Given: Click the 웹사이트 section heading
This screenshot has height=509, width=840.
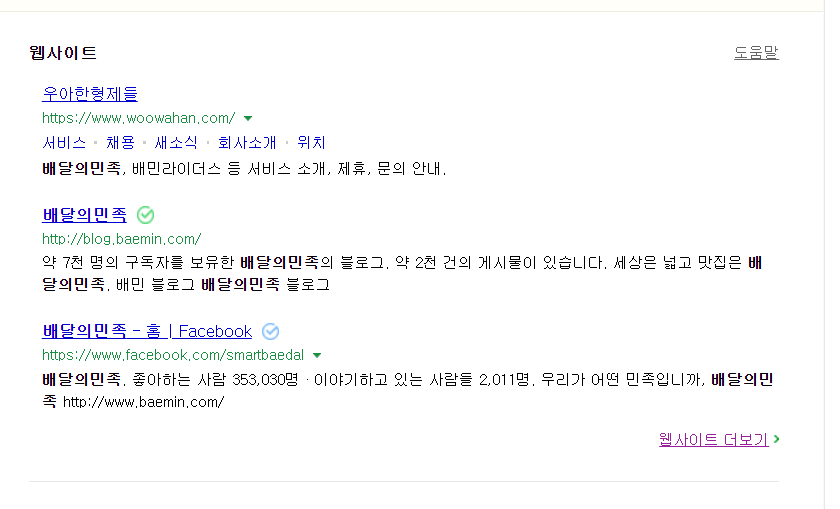Looking at the screenshot, I should (63, 53).
